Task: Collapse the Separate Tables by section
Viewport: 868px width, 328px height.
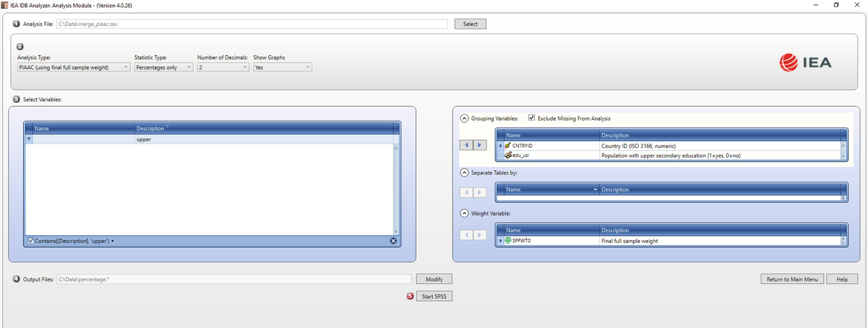Action: pyautogui.click(x=464, y=172)
